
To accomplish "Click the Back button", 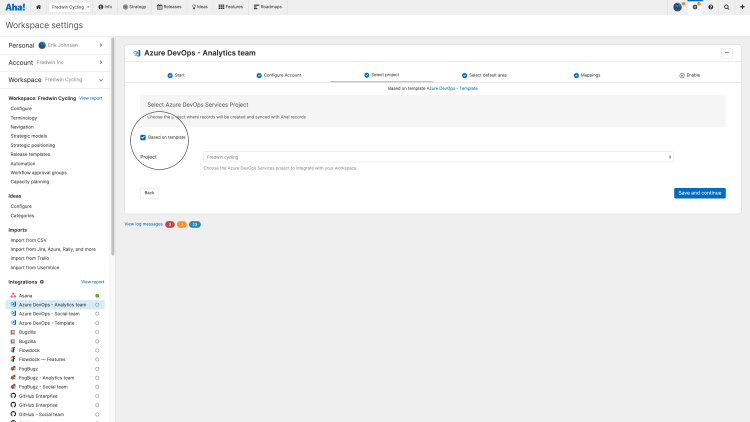I will point(149,193).
